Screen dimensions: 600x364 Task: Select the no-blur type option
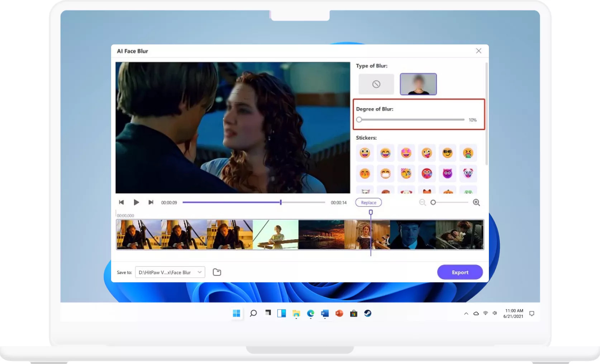[x=376, y=84]
